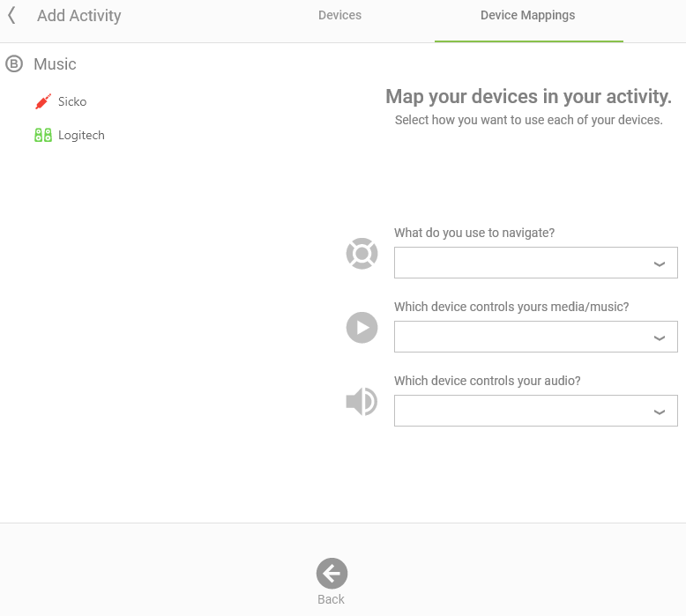Click the navigation D-pad icon

[362, 254]
